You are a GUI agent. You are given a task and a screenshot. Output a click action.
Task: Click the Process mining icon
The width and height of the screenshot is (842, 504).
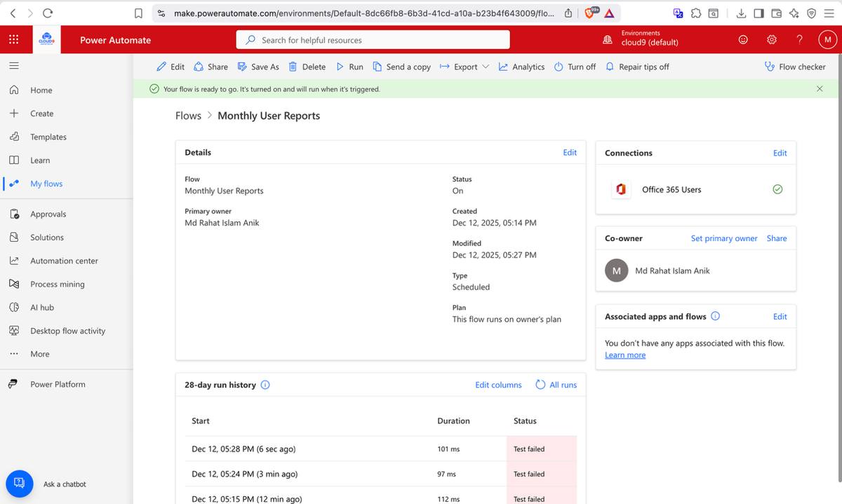14,284
